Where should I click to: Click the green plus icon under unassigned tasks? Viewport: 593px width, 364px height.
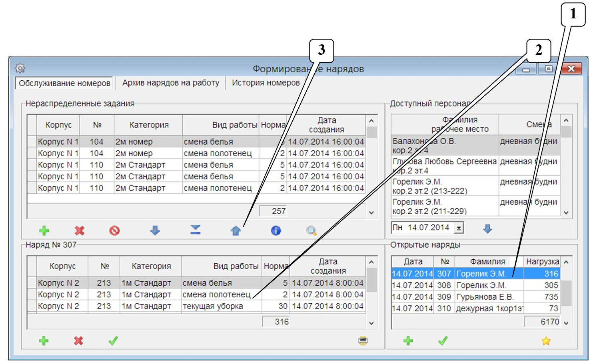pos(44,231)
